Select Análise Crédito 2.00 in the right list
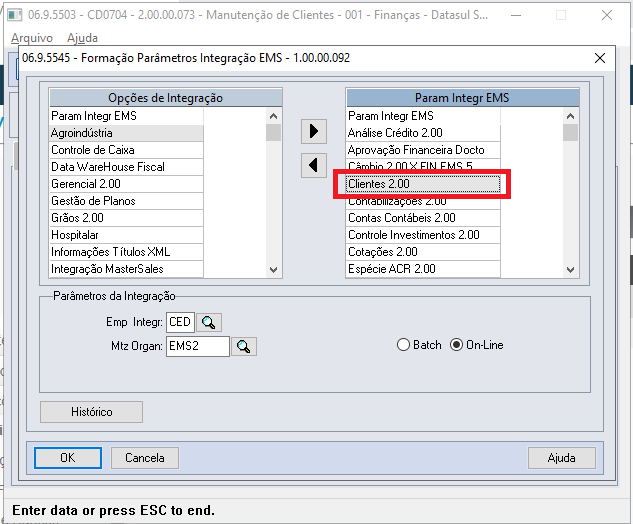Image resolution: width=633 pixels, height=524 pixels. coord(423,133)
